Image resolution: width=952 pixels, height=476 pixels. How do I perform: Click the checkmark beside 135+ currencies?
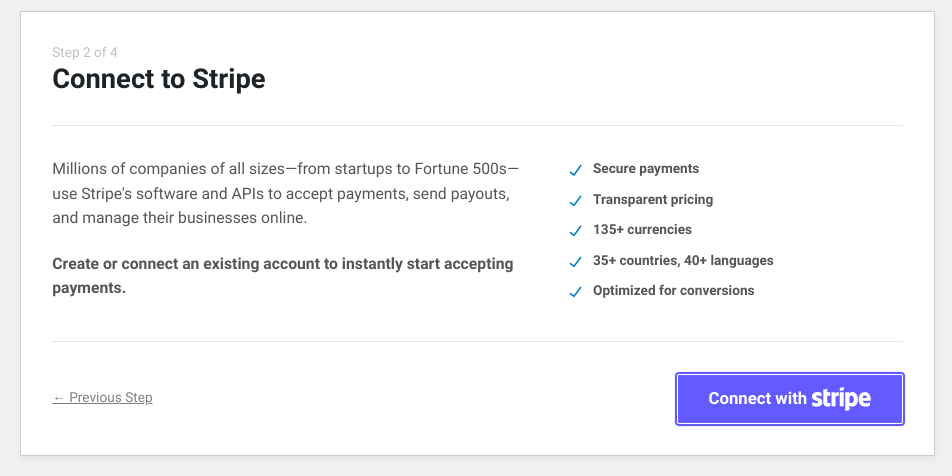click(x=576, y=231)
